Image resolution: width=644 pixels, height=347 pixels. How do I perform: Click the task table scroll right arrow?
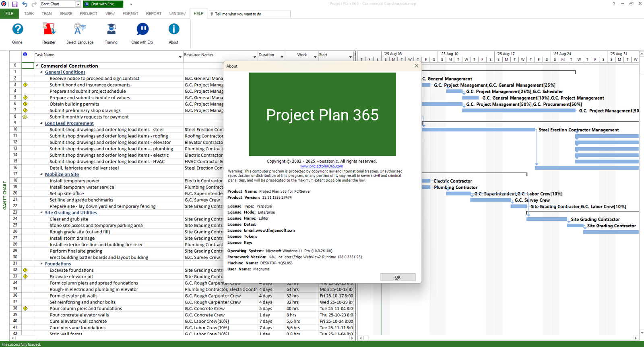353,338
